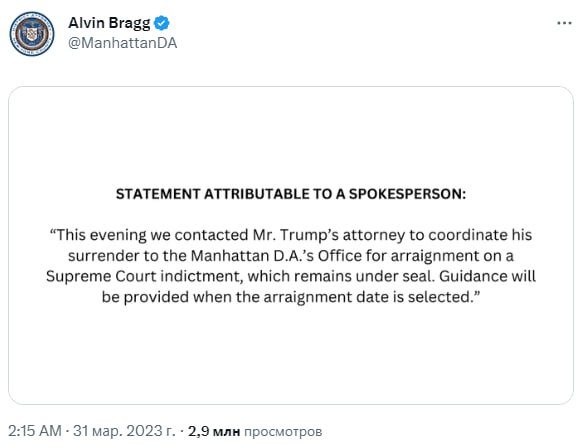Open the attached statement image card
This screenshot has width=582, height=448.
291,245
